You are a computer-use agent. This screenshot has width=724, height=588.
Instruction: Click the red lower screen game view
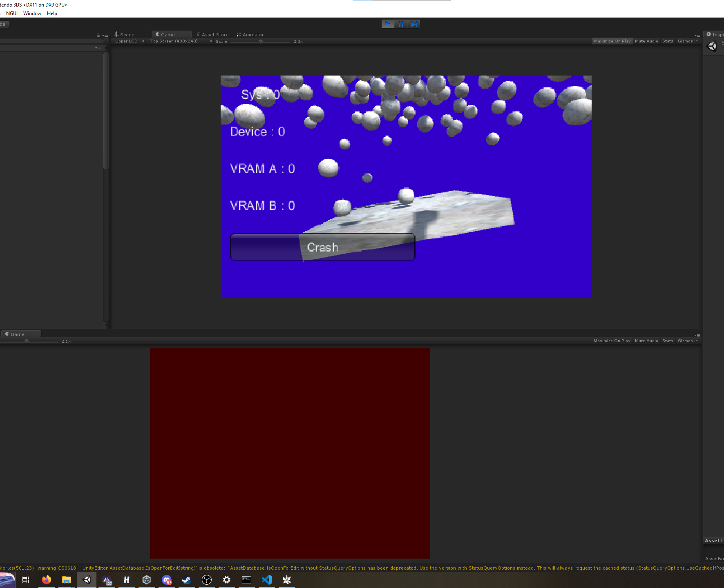tap(290, 453)
